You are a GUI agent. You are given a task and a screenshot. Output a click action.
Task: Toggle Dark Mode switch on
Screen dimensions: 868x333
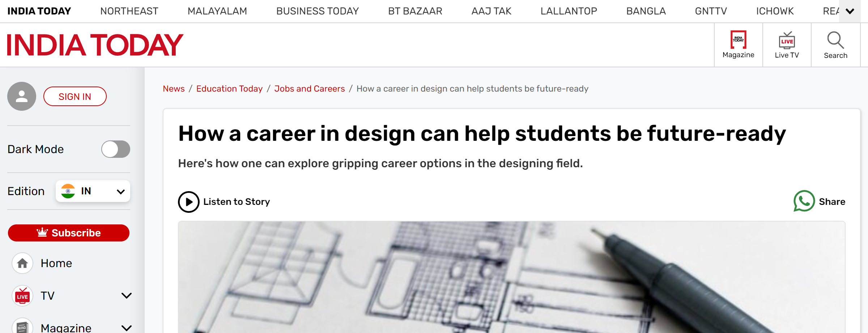[x=115, y=149]
